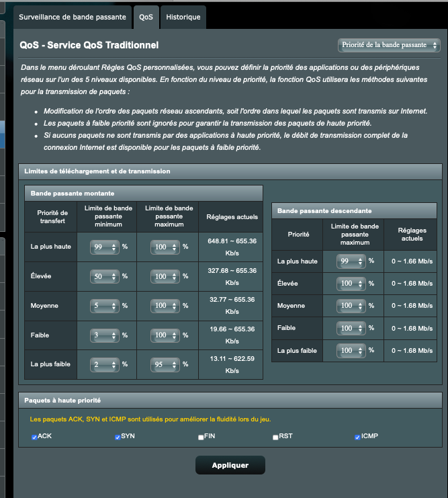Viewport: 448px width, 498px height.
Task: Open the Surveillance de bande passante tab
Action: (x=72, y=17)
